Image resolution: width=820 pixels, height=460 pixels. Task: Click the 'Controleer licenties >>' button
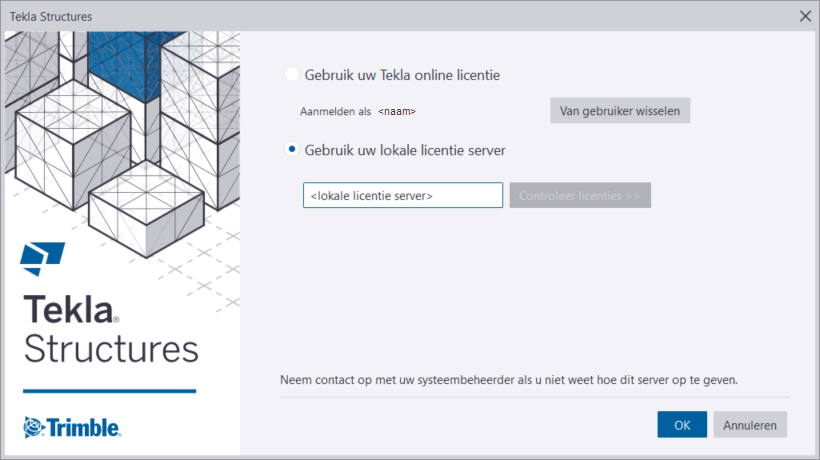click(580, 195)
